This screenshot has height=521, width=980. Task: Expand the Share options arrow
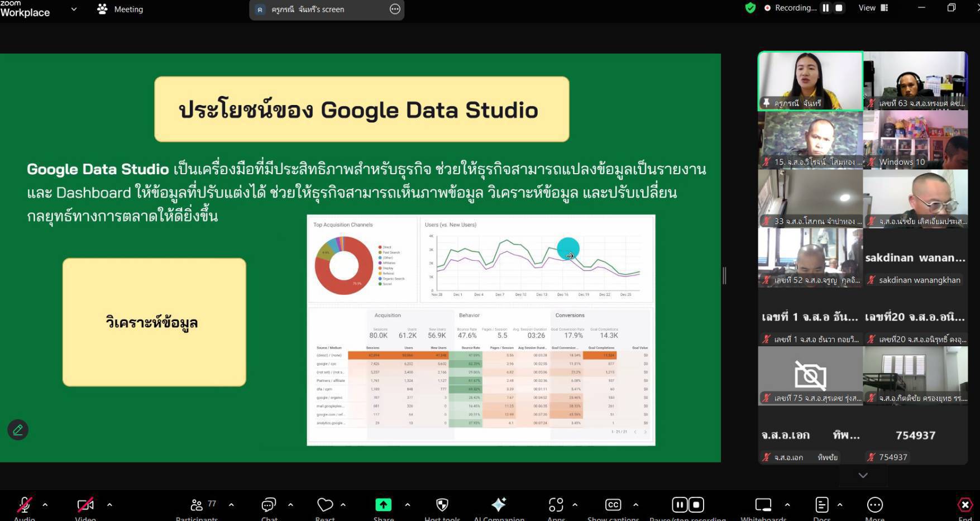tap(408, 505)
